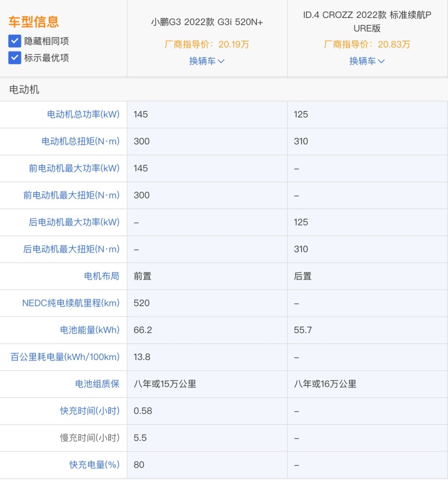Open 换辆车 dropdown under ID.4 CROZZ
Viewport: 448px width, 480px height.
point(367,61)
